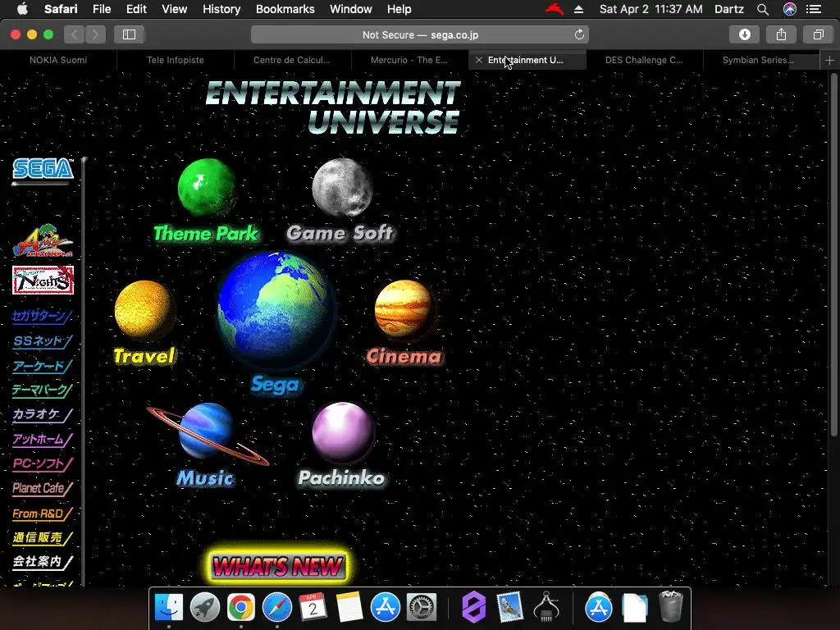Toggle the Safari sidebar button

(x=129, y=34)
